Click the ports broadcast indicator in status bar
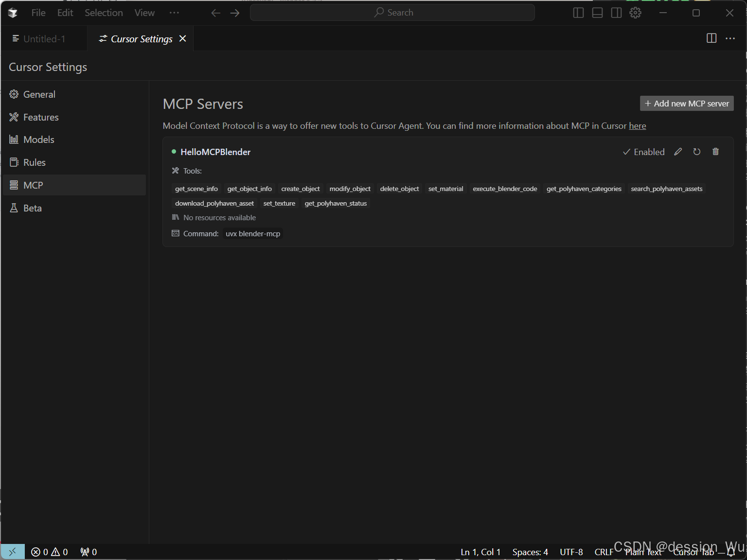Screen dimensions: 747x560 click(88, 552)
